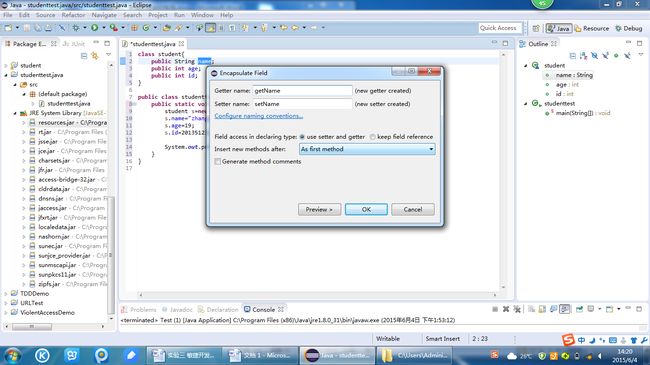Open Sogou input method tray icon
This screenshot has height=365, width=650.
pyautogui.click(x=568, y=340)
